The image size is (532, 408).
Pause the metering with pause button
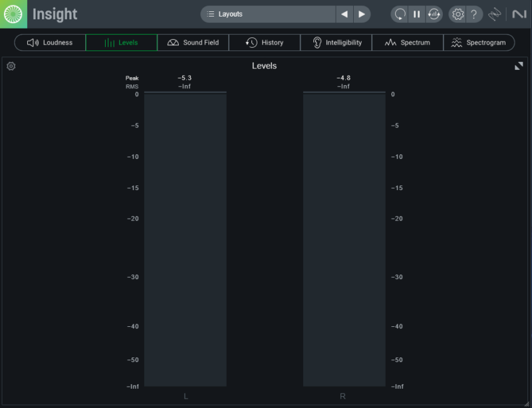click(x=416, y=14)
